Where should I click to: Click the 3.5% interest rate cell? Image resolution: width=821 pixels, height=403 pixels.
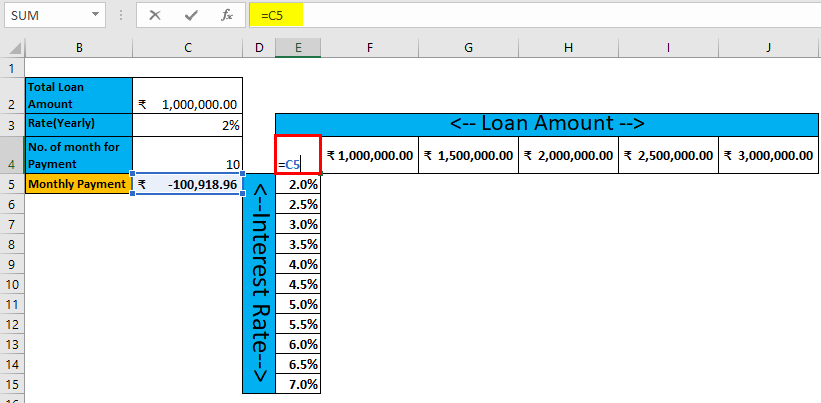click(x=298, y=244)
